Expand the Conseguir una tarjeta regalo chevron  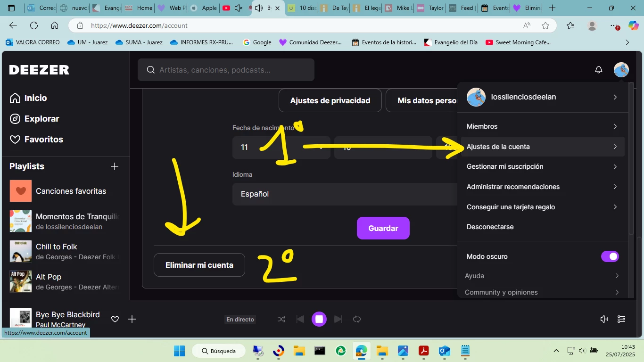615,207
